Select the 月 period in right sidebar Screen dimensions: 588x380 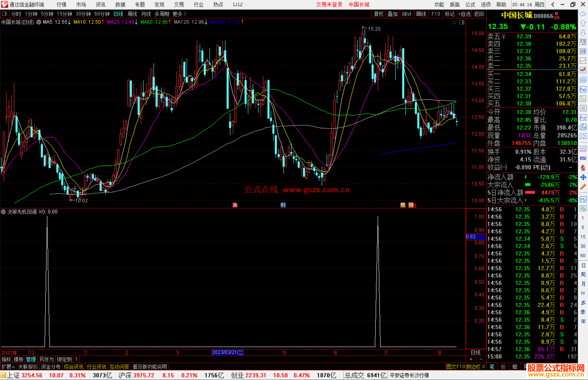click(x=583, y=284)
